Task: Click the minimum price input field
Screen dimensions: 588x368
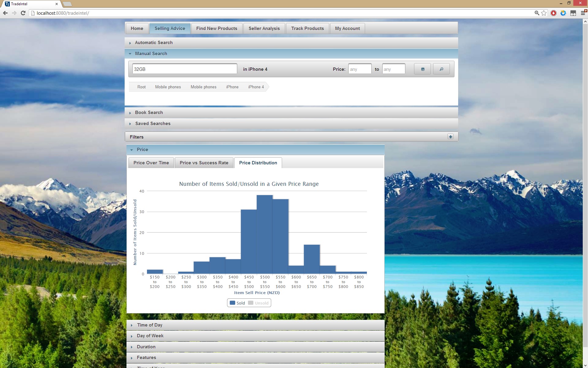Action: coord(360,69)
